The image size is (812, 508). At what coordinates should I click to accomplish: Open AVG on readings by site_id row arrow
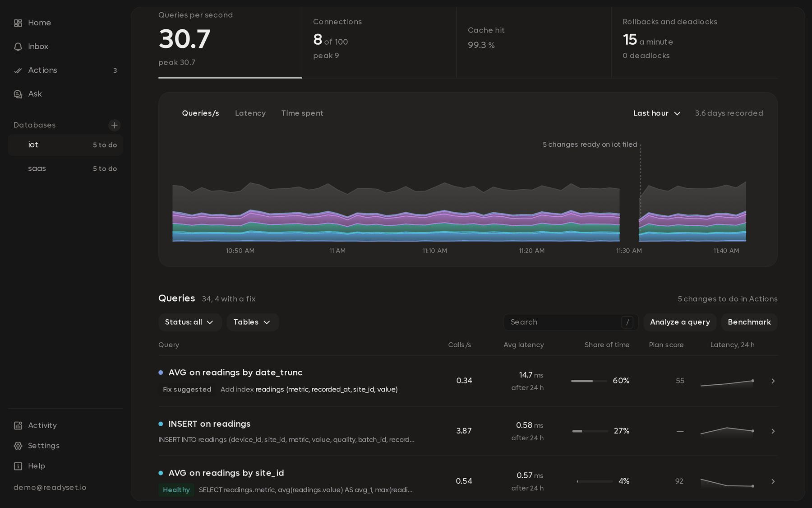(x=773, y=481)
